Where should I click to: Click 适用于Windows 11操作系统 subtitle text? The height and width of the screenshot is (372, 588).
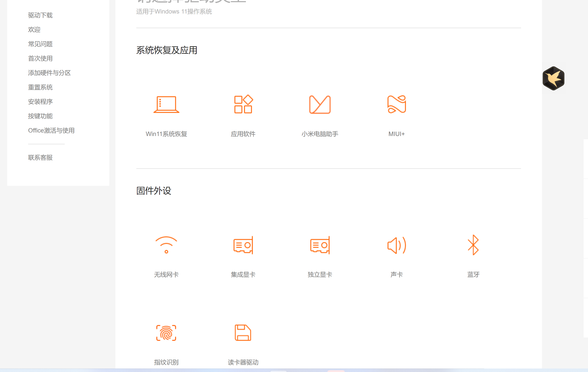click(x=174, y=12)
